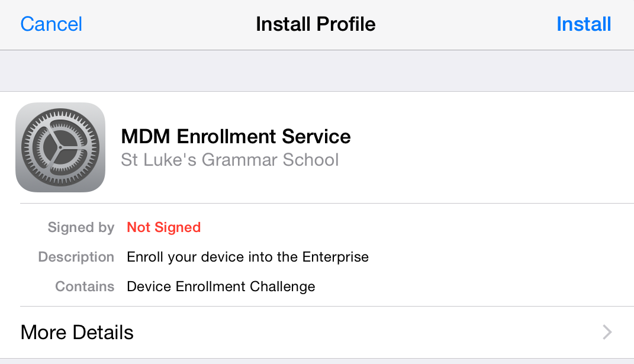The image size is (634, 364).
Task: Tap Device Enrollment Challenge text
Action: pyautogui.click(x=221, y=286)
